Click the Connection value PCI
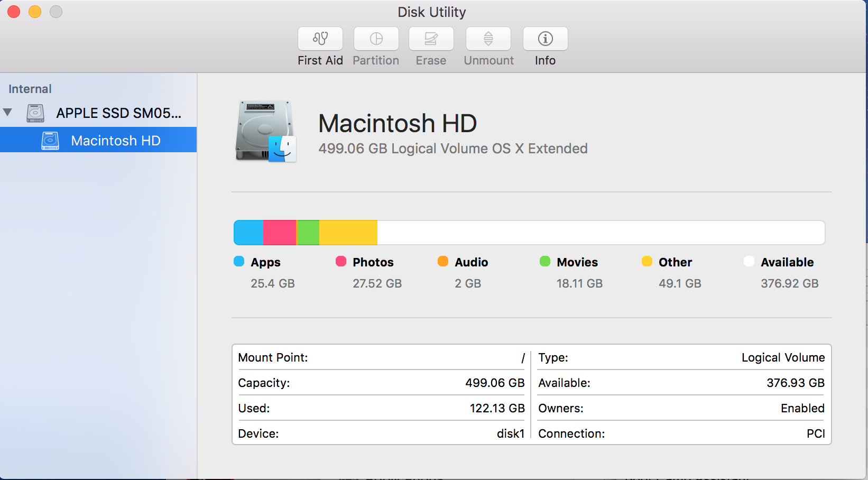 pyautogui.click(x=816, y=433)
